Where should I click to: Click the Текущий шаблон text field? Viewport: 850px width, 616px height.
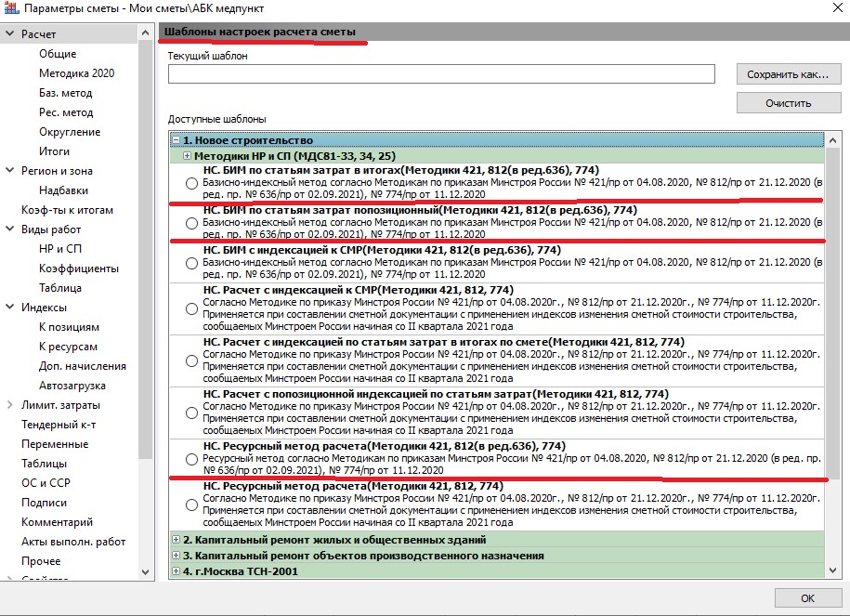(440, 74)
